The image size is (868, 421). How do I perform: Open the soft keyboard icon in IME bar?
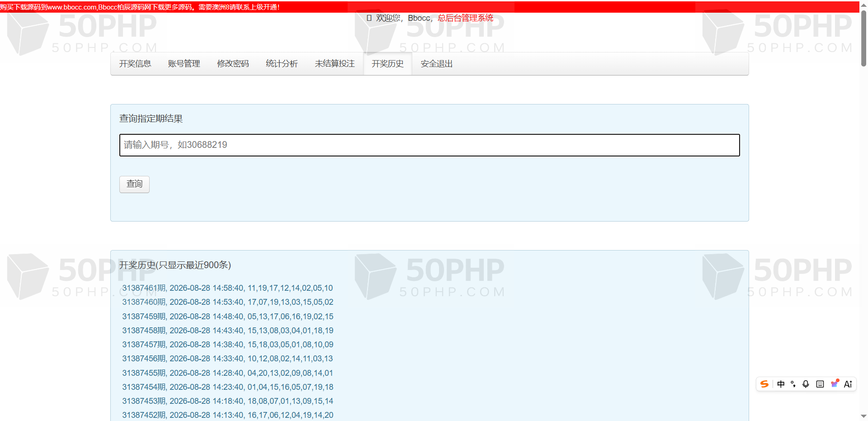(820, 384)
